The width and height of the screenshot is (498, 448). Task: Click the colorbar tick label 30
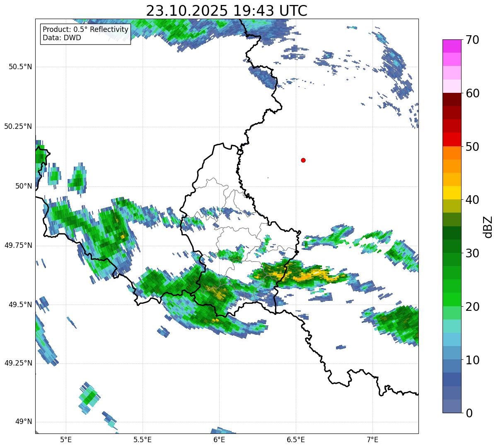(473, 253)
